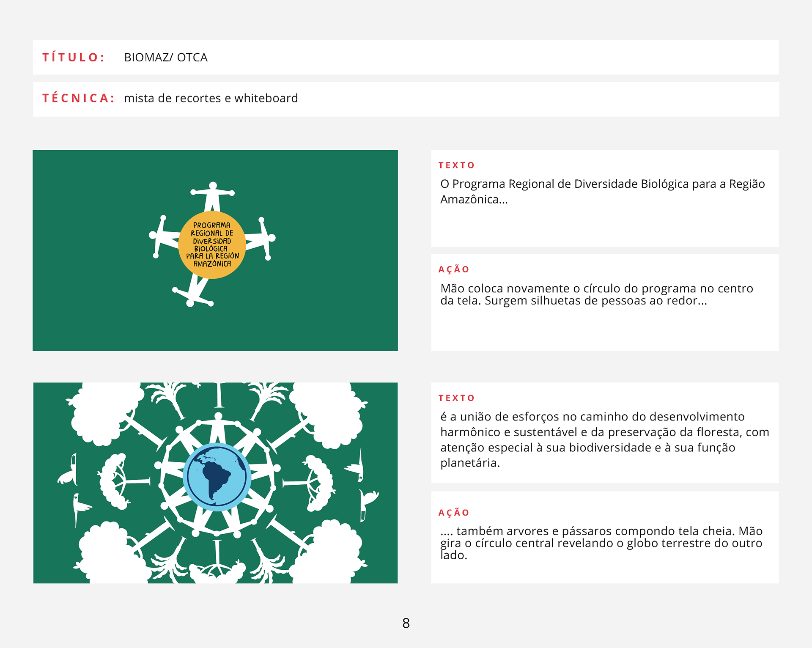Click the TÍTULO label
812x648 pixels.
73,58
